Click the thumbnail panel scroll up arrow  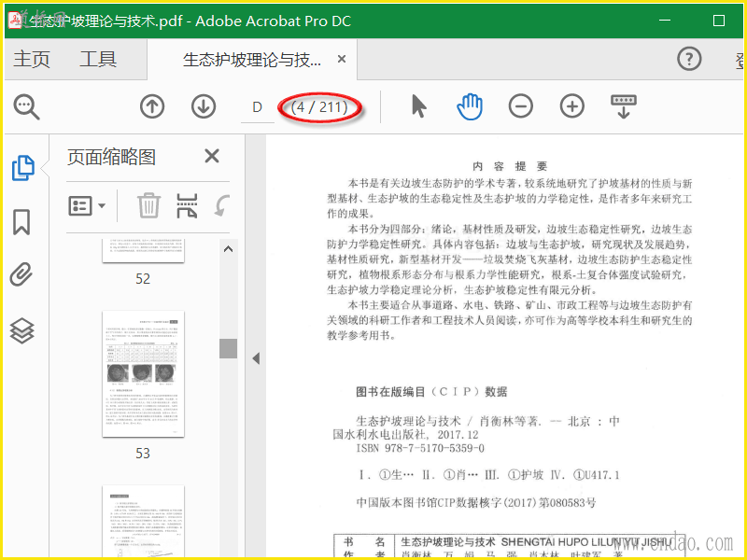[x=228, y=249]
